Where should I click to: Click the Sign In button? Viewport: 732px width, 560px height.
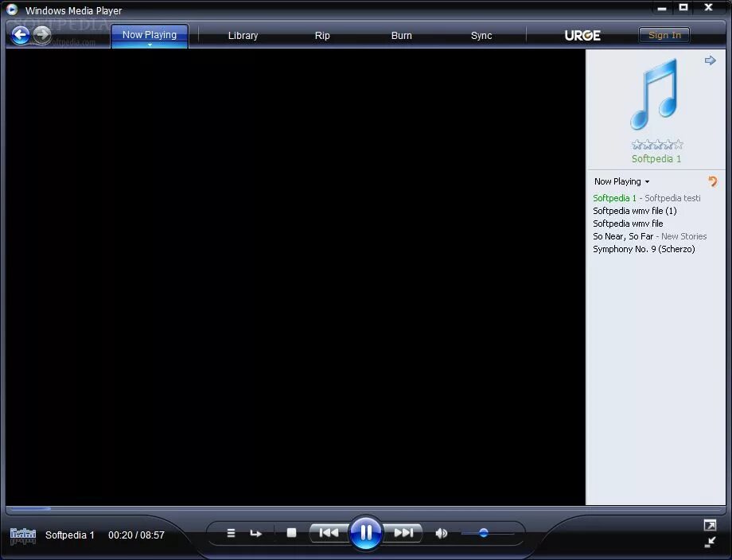[664, 35]
